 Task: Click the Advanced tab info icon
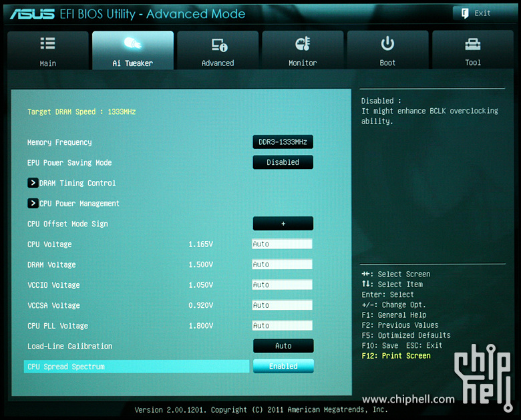pyautogui.click(x=219, y=45)
